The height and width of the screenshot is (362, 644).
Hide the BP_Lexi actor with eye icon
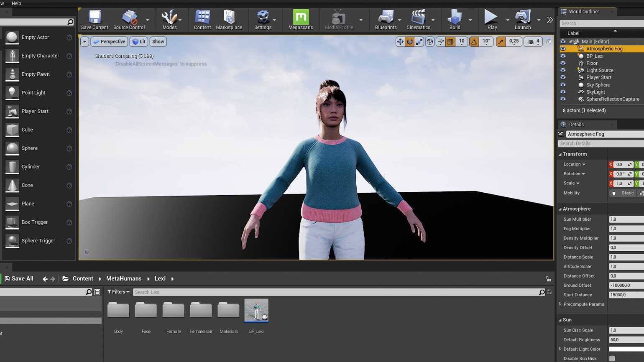pyautogui.click(x=563, y=56)
